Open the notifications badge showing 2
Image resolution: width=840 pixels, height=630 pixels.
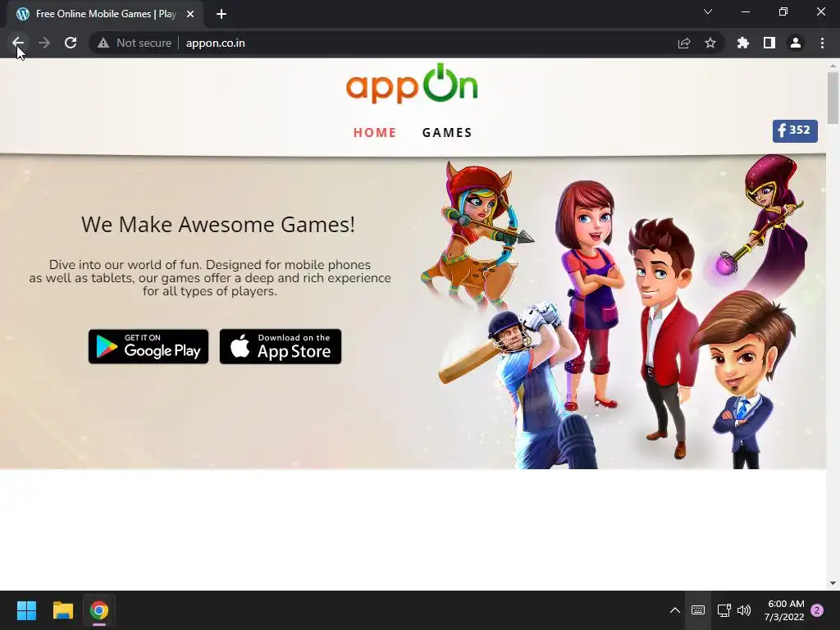click(817, 610)
